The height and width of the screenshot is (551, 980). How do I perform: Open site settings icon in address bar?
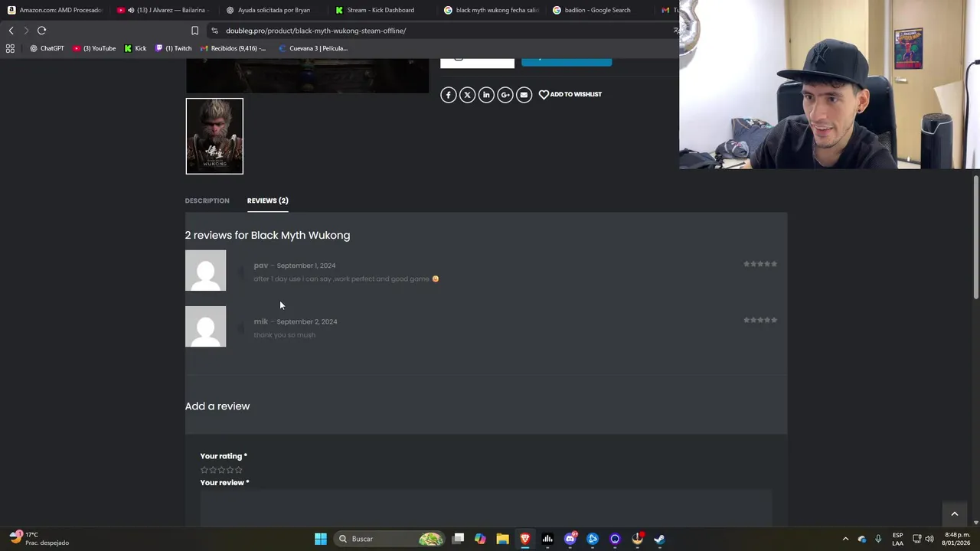click(214, 31)
